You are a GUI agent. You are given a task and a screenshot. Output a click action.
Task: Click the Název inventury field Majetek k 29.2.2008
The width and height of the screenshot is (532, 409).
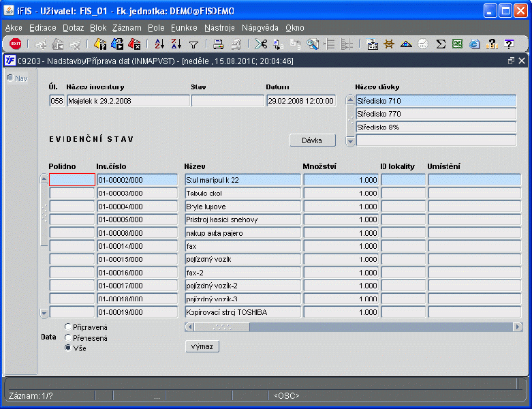point(128,101)
